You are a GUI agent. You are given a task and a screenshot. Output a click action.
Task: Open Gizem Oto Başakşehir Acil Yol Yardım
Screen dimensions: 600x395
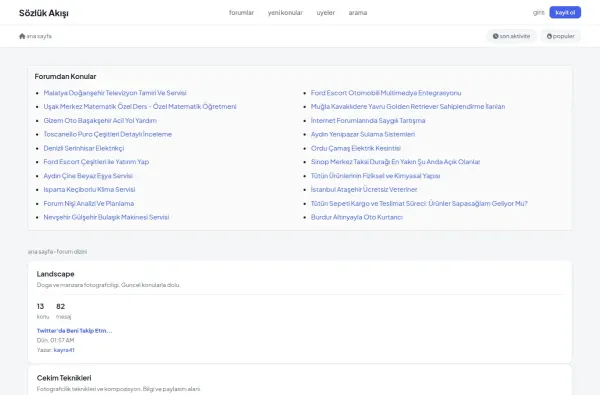100,120
